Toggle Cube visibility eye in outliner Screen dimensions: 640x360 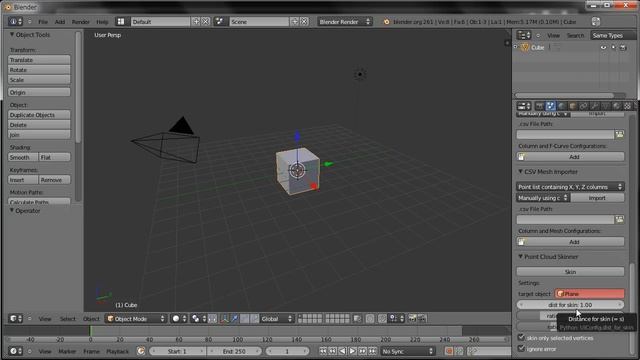point(603,47)
